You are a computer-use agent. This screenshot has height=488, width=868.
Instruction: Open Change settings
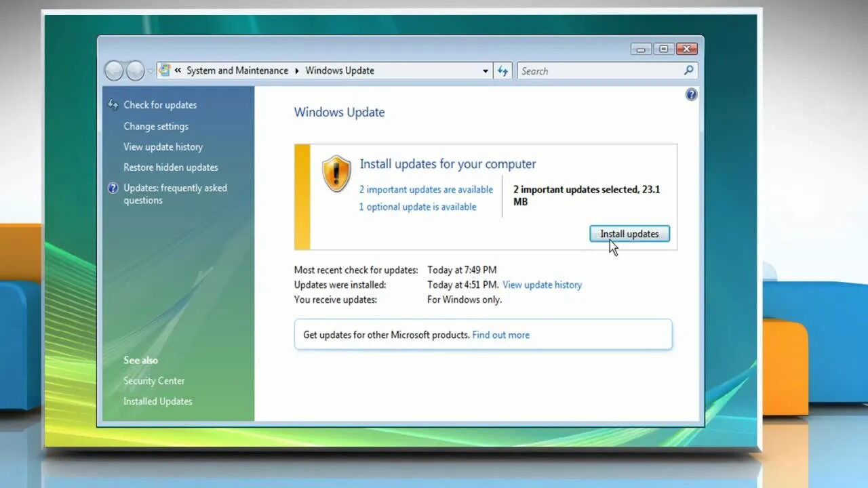(156, 127)
